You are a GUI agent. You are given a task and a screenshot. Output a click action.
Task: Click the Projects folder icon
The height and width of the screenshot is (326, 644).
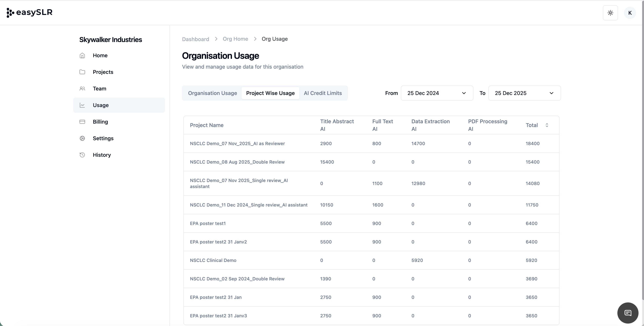click(x=82, y=72)
